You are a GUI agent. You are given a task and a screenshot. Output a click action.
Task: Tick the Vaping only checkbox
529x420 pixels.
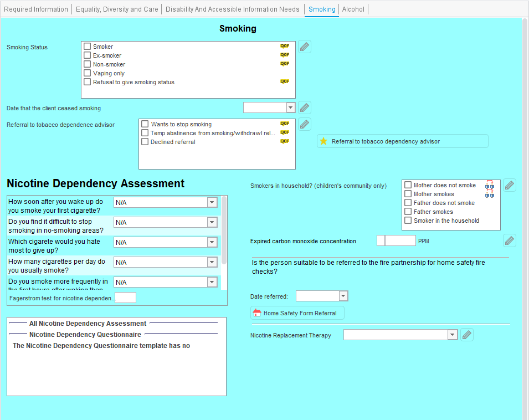coord(88,73)
